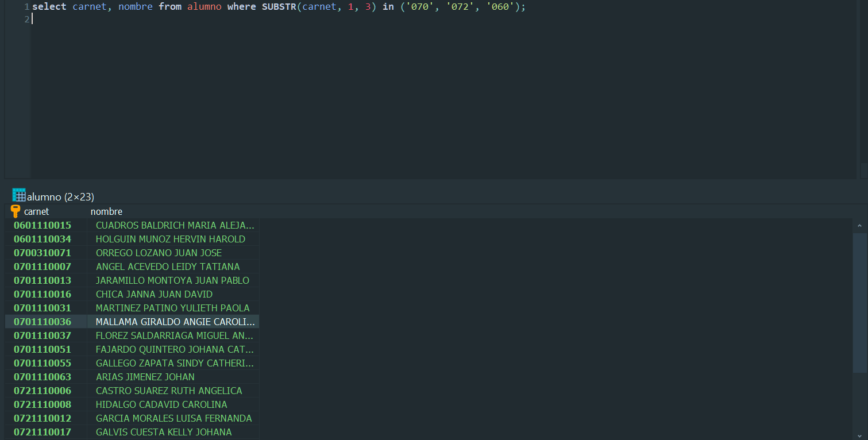Click the results grid vertical scrollbar thumb
This screenshot has width=868, height=440.
point(859,302)
